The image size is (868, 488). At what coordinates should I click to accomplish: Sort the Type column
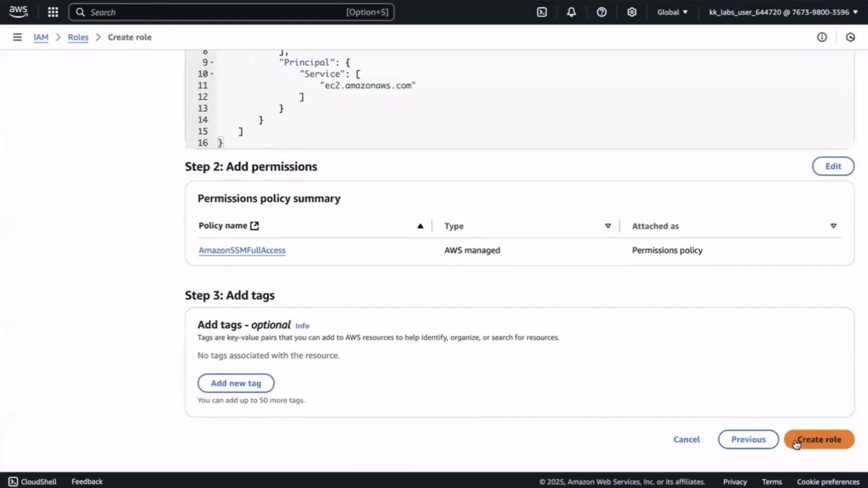(x=608, y=226)
